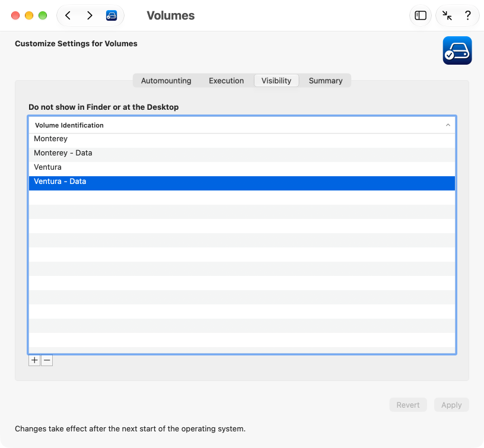The height and width of the screenshot is (448, 484).
Task: Open help with the question mark
Action: (x=467, y=15)
